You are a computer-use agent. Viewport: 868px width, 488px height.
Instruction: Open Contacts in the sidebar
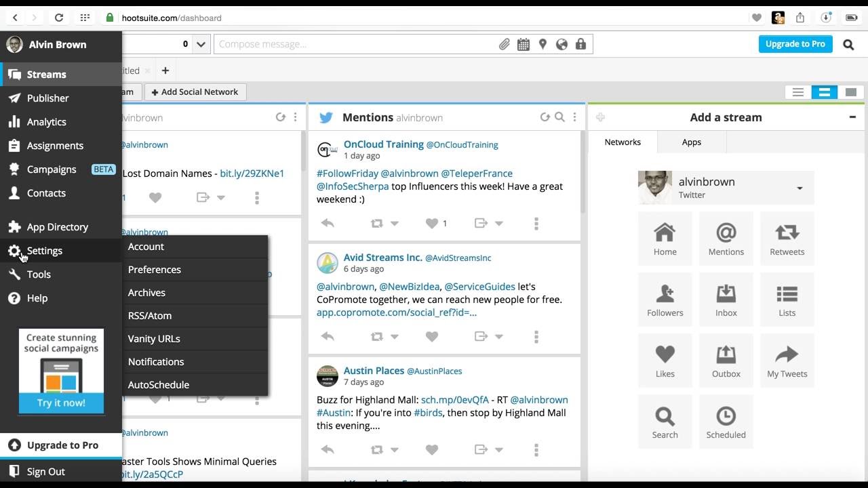pos(61,193)
